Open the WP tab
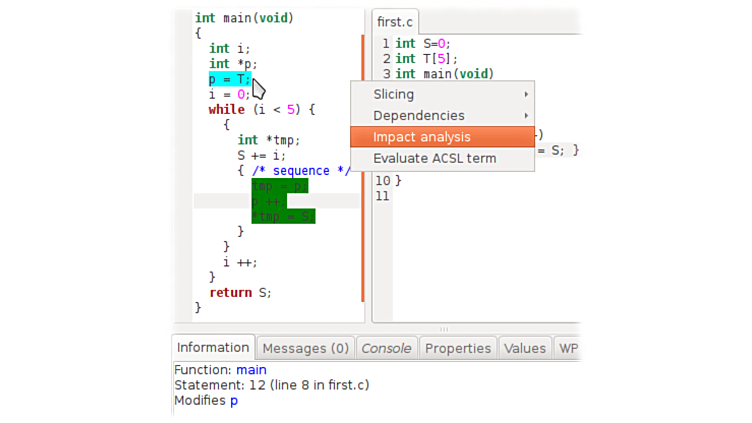The height and width of the screenshot is (423, 752). pyautogui.click(x=568, y=348)
